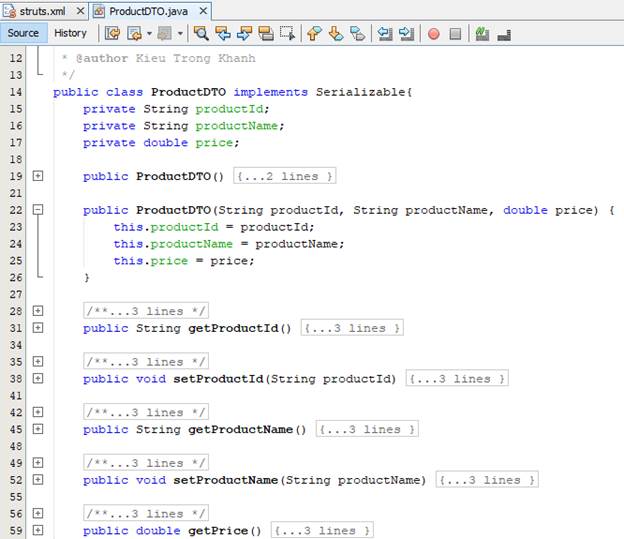The image size is (624, 539).
Task: Expand the fold at line 19 constructor
Action: [38, 176]
